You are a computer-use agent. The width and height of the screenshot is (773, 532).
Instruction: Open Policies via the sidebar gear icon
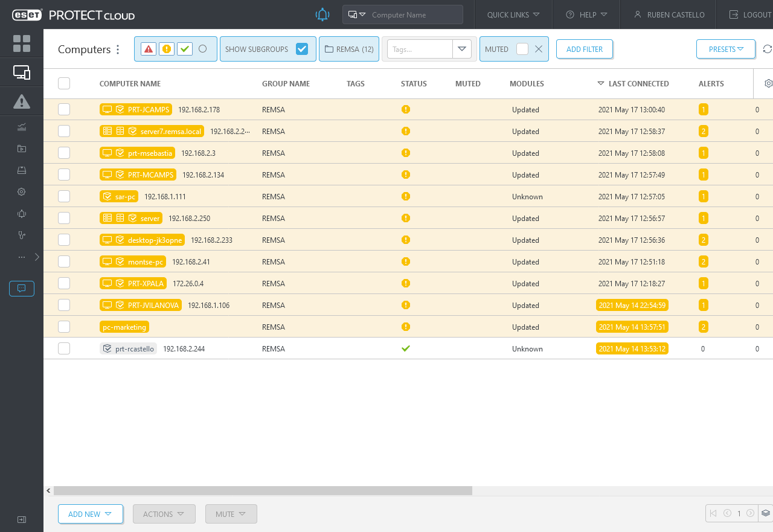point(22,192)
